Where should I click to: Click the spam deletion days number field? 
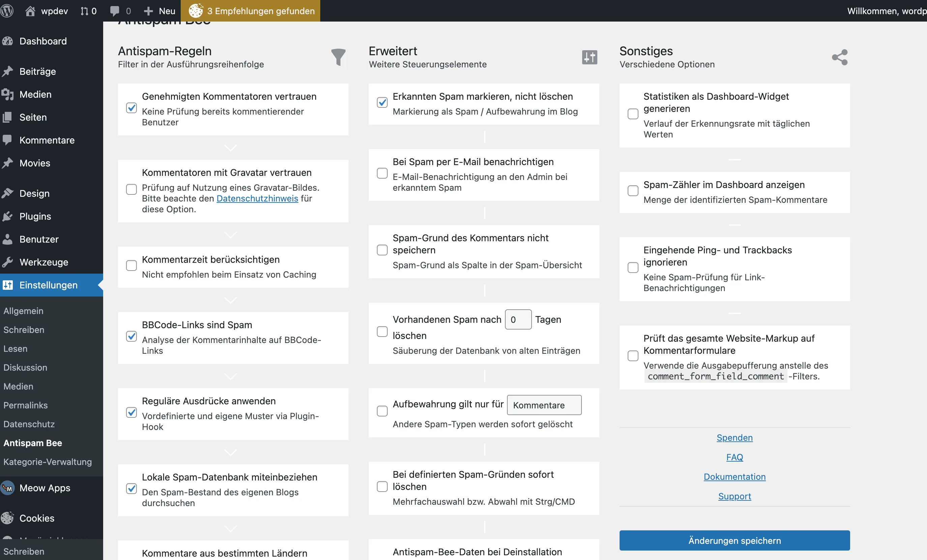518,319
